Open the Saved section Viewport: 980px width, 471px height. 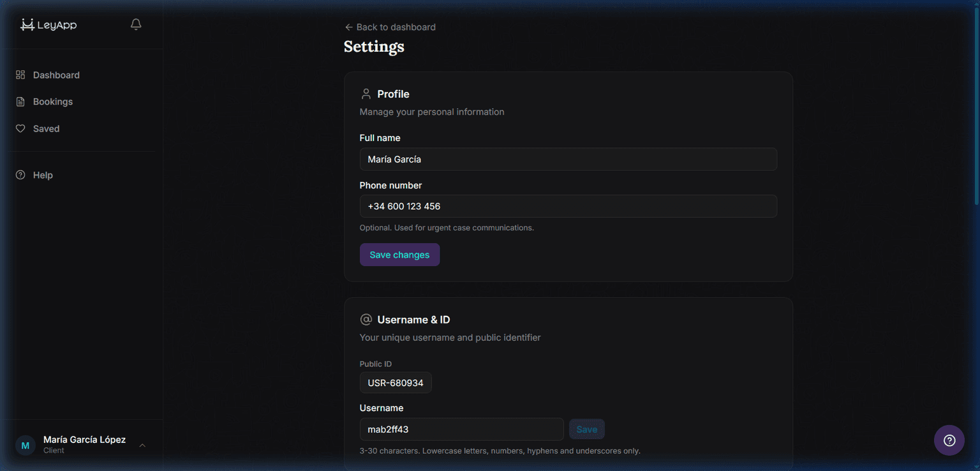[45, 128]
